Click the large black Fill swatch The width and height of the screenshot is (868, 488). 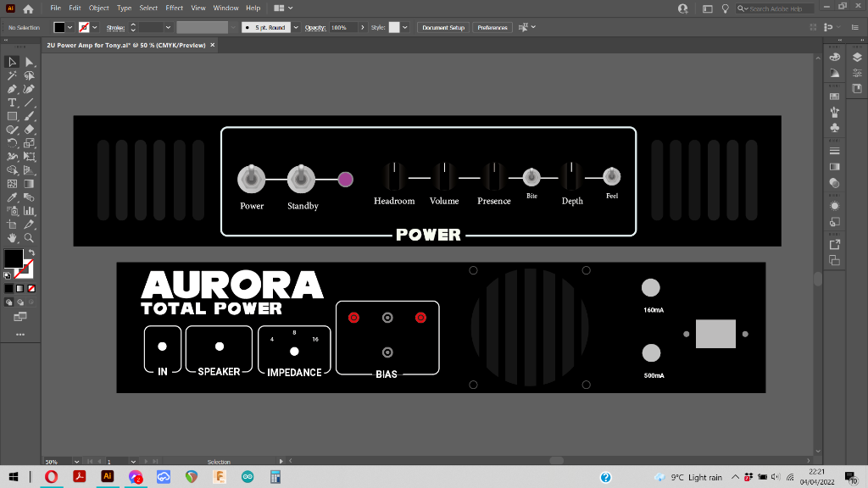14,258
